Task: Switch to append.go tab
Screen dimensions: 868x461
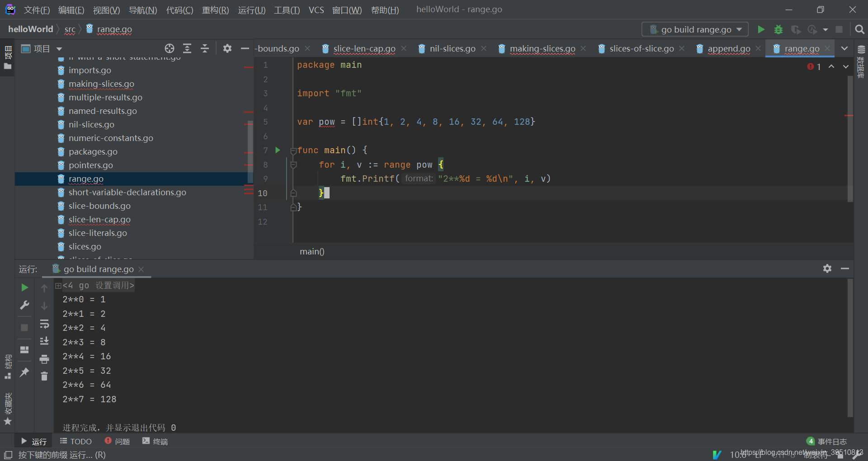Action: pyautogui.click(x=729, y=48)
